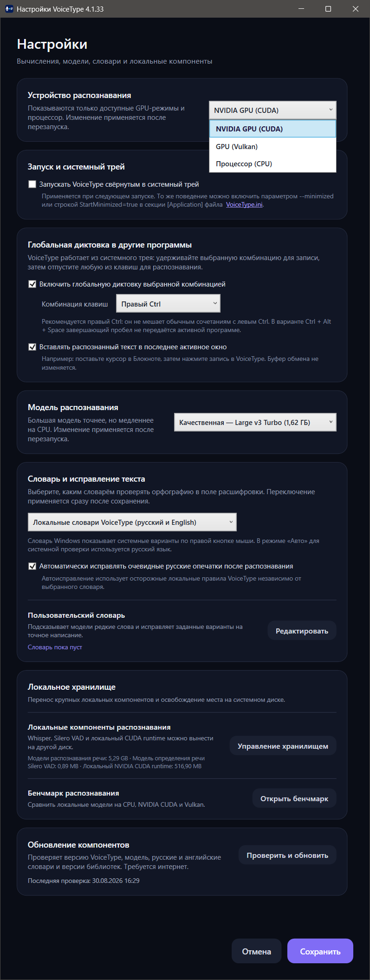This screenshot has width=370, height=980.
Task: Expand the Large v3 Turbo model dropdown
Action: point(255,422)
